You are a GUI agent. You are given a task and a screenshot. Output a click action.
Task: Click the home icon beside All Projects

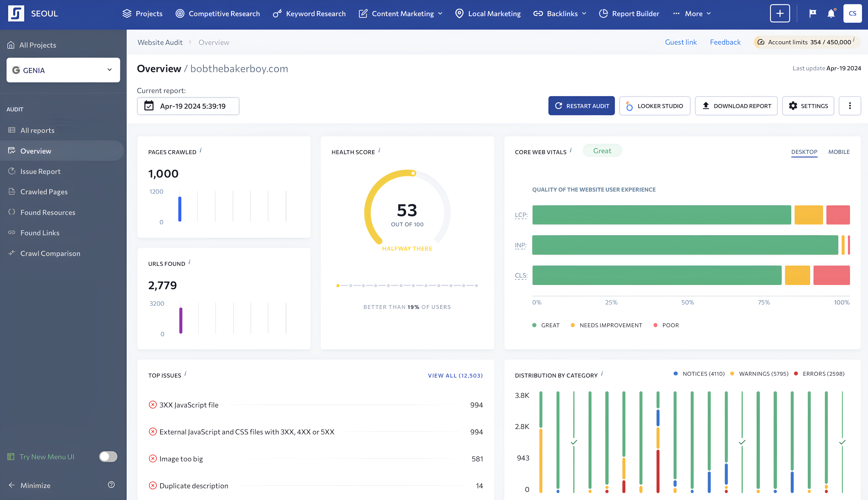[11, 45]
